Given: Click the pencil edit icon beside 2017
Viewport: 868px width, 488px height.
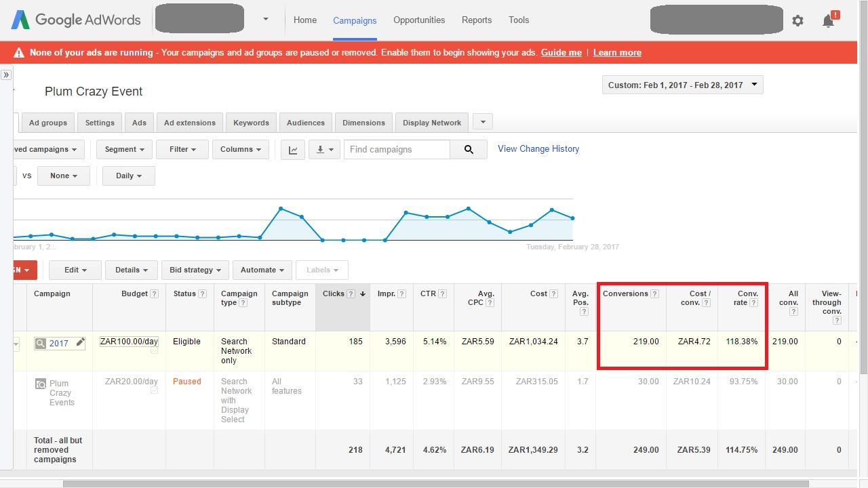Looking at the screenshot, I should 80,342.
